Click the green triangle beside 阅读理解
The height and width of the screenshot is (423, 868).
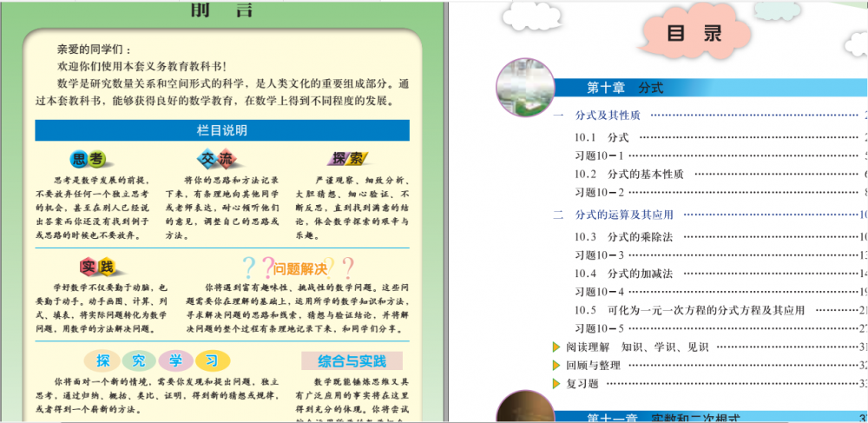556,347
